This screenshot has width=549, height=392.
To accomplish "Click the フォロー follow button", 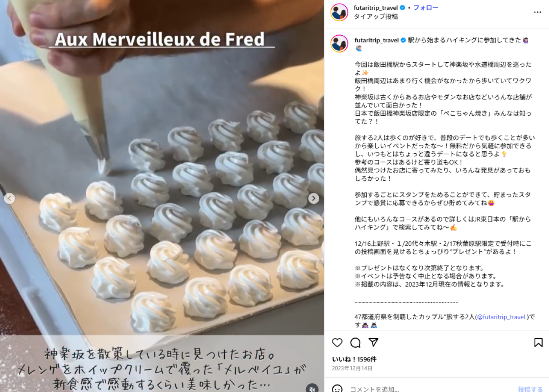I will click(426, 7).
